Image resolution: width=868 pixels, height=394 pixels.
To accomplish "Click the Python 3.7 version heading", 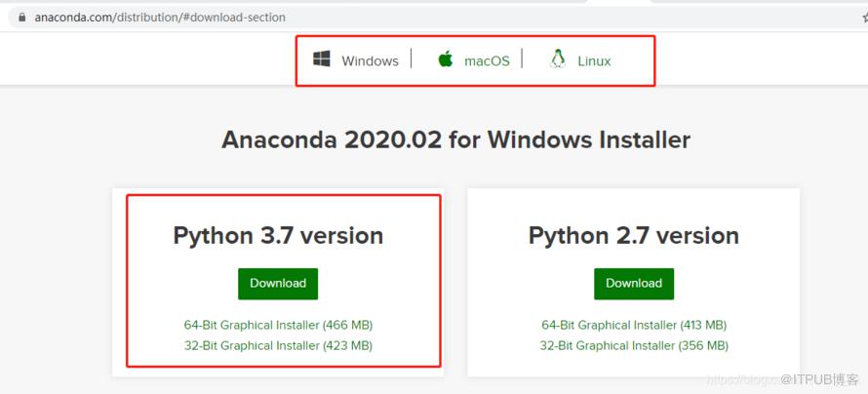I will pyautogui.click(x=278, y=236).
